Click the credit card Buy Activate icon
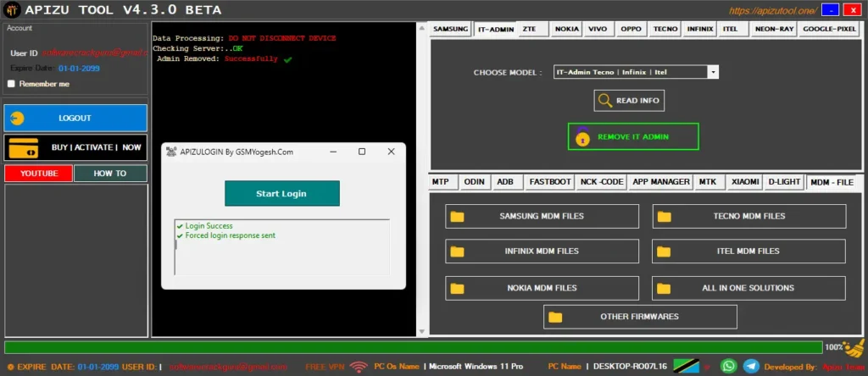Screen dimensions: 868x376 (23, 147)
